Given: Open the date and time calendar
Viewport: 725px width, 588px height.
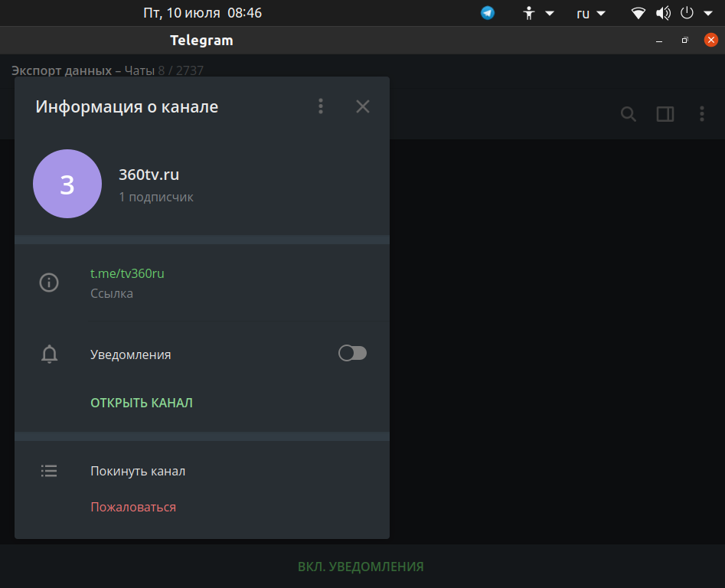Looking at the screenshot, I should [203, 13].
